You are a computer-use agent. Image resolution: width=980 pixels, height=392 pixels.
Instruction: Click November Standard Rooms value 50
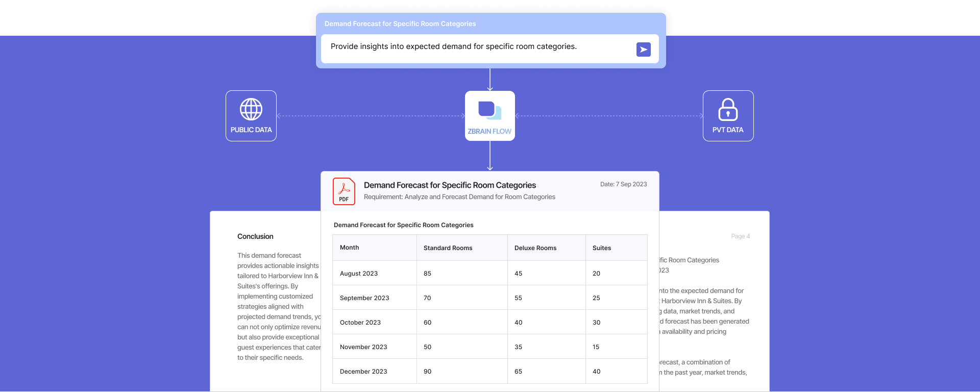pos(427,347)
